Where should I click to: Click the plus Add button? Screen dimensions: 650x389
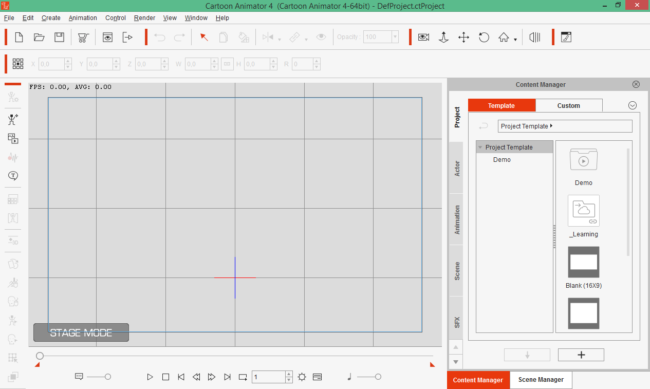pyautogui.click(x=581, y=355)
